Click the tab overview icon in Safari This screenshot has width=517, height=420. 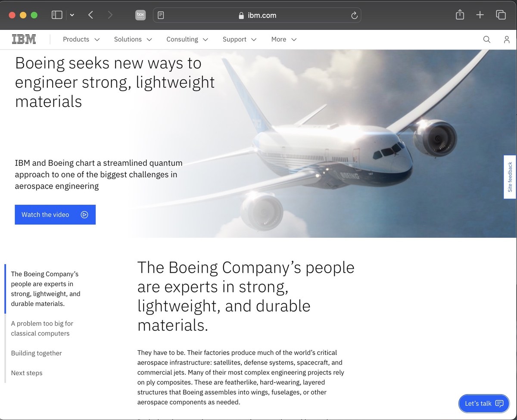pyautogui.click(x=501, y=15)
